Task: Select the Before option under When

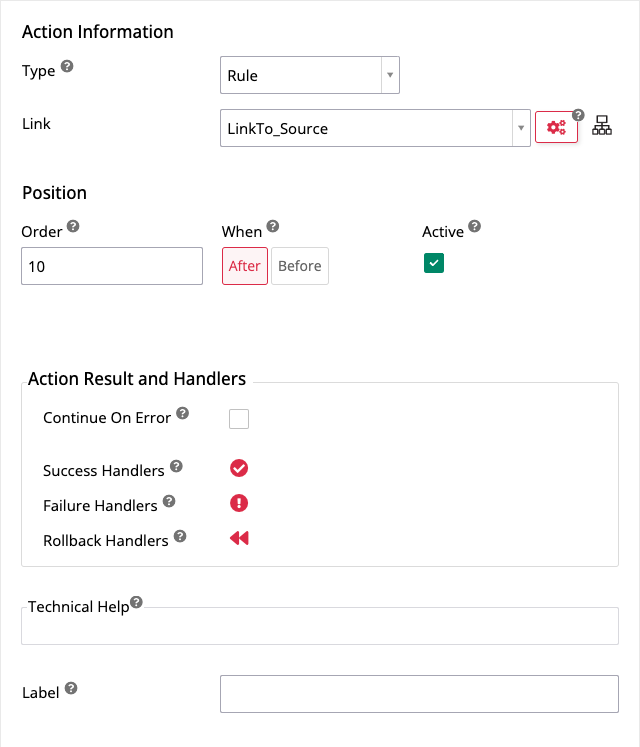Action: [x=300, y=266]
